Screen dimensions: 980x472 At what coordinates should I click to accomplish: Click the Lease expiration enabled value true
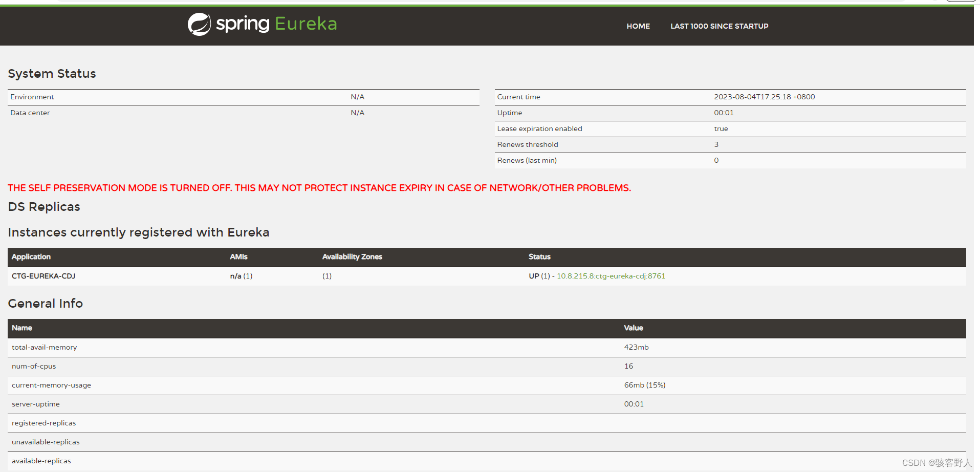(x=721, y=128)
